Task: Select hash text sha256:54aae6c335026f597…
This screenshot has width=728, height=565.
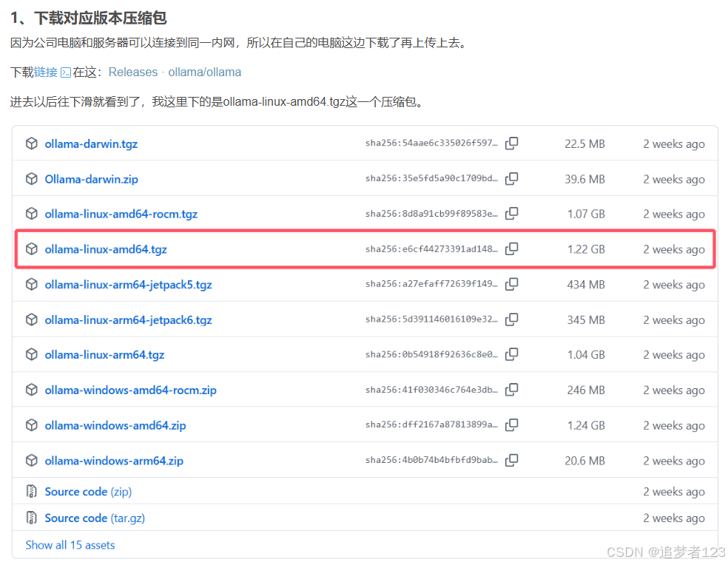Action: (x=431, y=143)
